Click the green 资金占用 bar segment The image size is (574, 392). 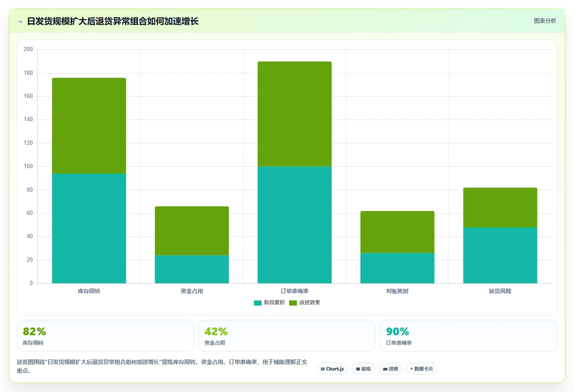[x=192, y=231]
